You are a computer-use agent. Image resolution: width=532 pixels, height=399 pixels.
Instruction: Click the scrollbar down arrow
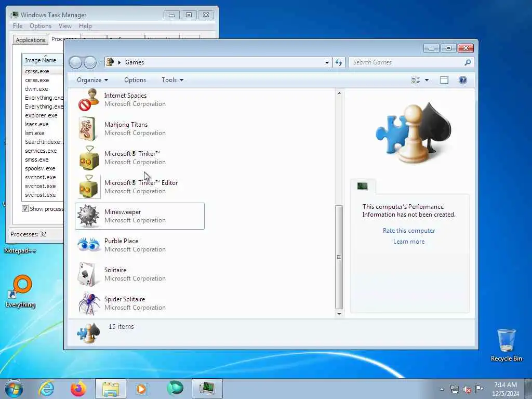(x=339, y=314)
